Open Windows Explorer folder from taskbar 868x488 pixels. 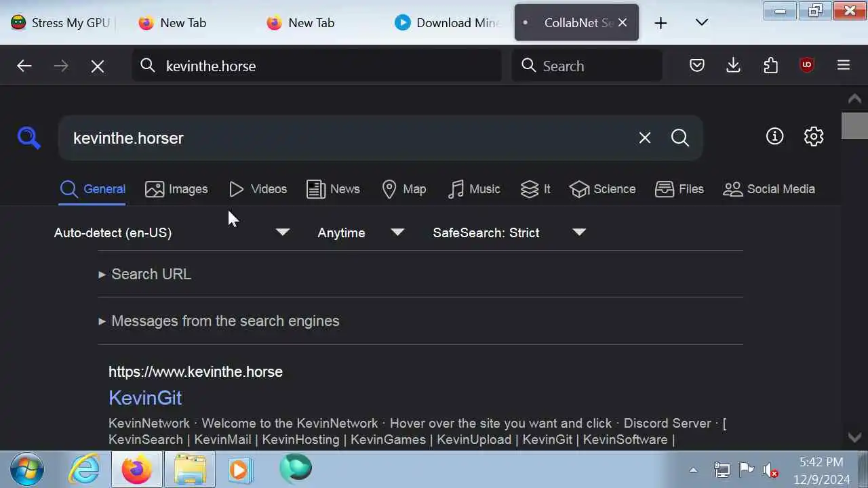[190, 469]
